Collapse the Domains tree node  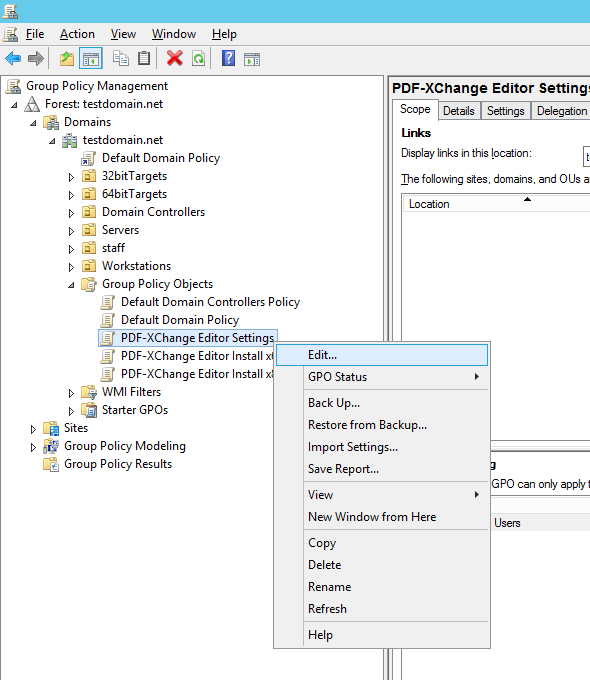coord(33,123)
